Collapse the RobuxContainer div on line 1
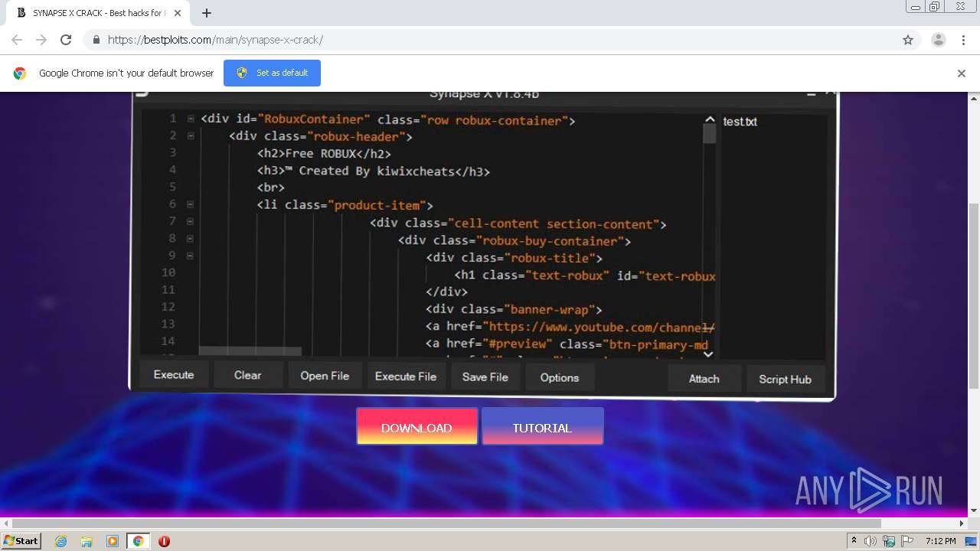 190,119
